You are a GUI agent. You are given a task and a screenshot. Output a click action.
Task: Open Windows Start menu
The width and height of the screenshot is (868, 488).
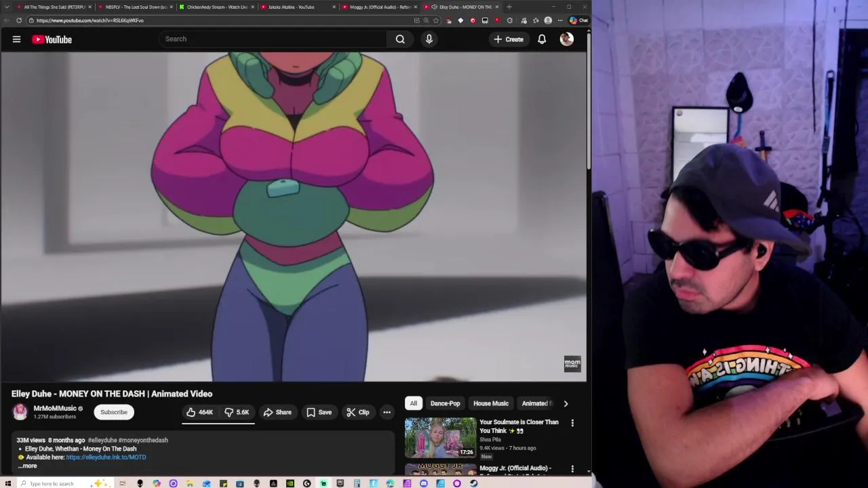tap(8, 483)
